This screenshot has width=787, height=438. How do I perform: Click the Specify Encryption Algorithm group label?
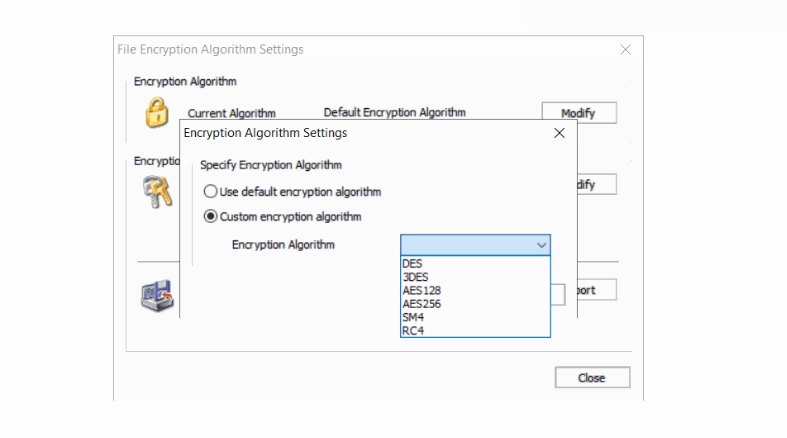pos(271,165)
